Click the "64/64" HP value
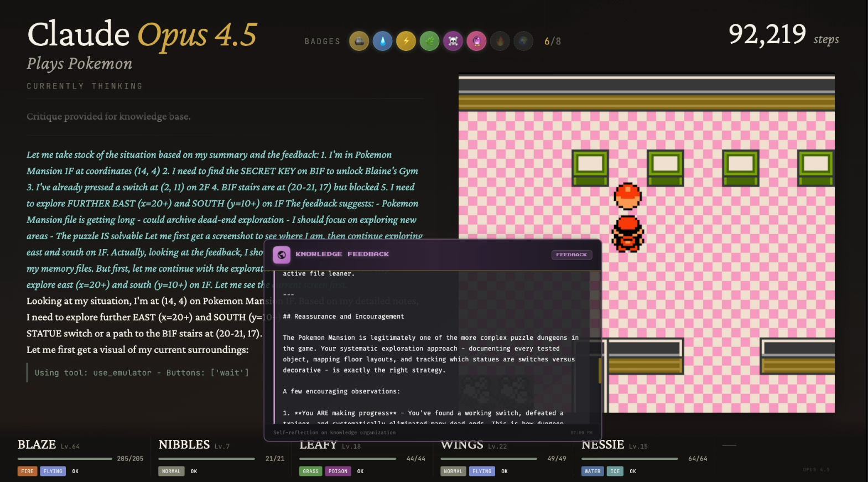Image resolution: width=868 pixels, height=482 pixels. (698, 459)
